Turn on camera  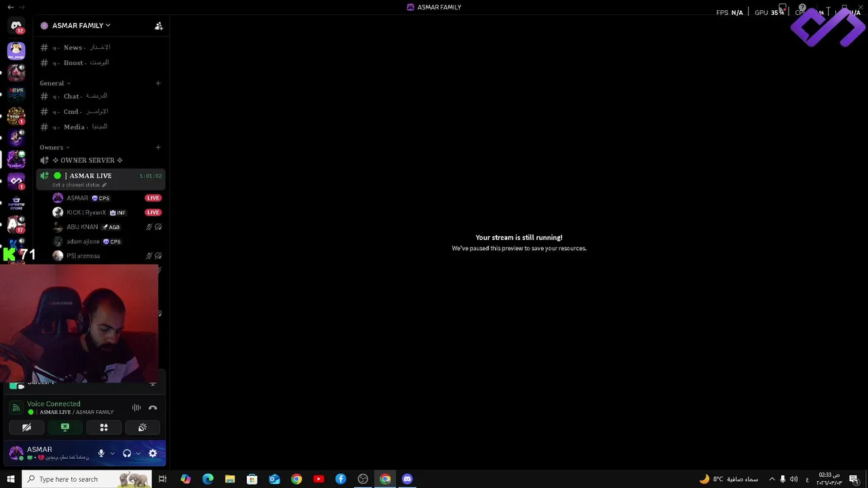click(26, 428)
